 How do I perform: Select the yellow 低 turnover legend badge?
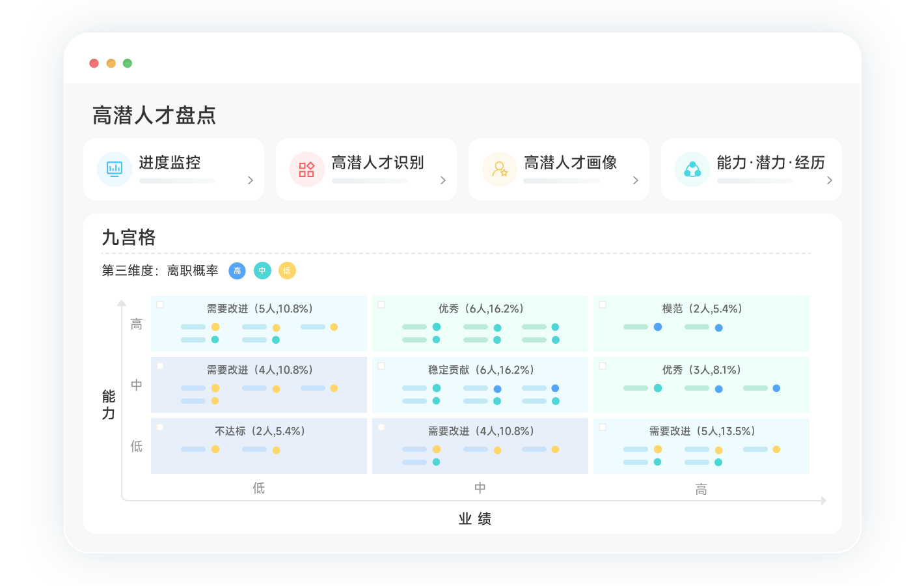[x=287, y=271]
